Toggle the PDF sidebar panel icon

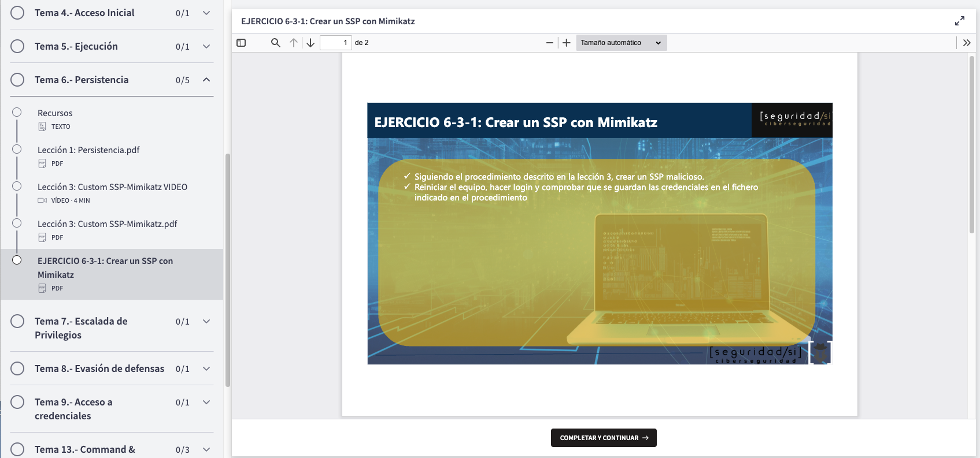click(x=241, y=43)
